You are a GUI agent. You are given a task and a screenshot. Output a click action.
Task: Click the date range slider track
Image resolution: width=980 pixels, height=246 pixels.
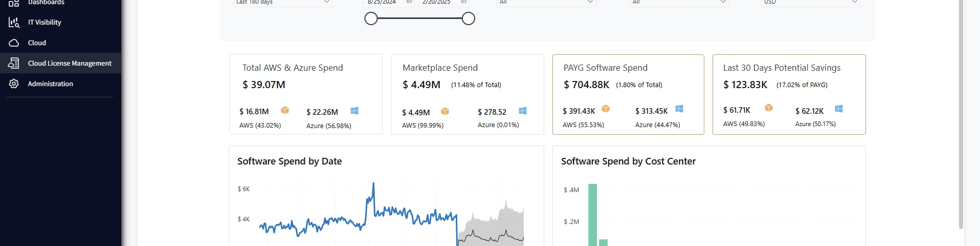point(419,19)
